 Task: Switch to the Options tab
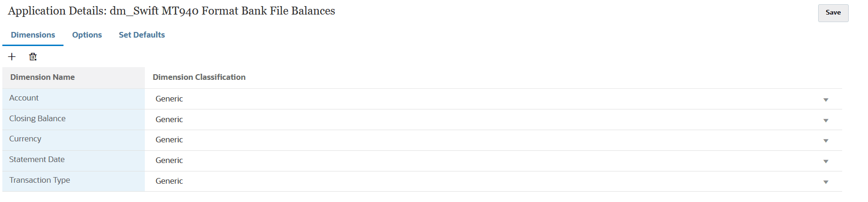[x=87, y=35]
